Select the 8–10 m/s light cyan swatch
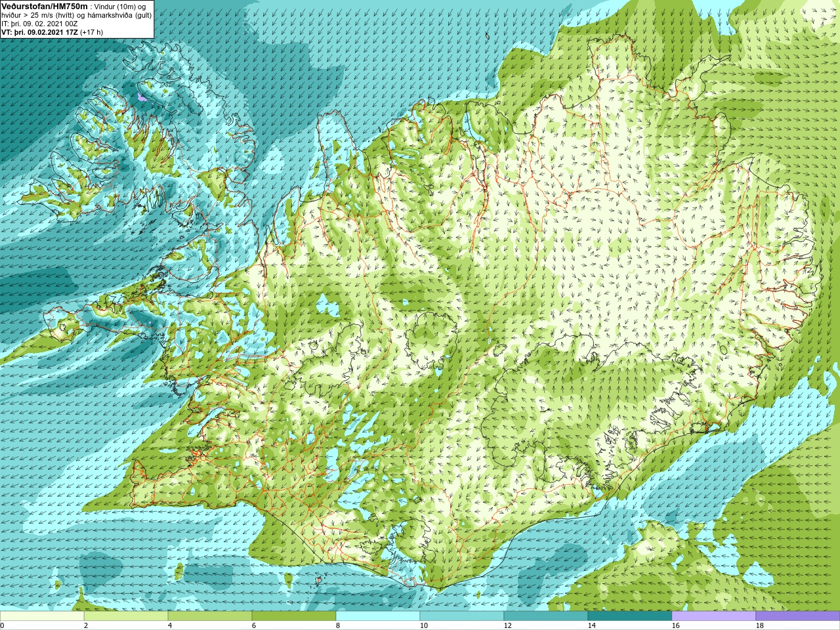Viewport: 840px width, 630px height. (x=378, y=616)
